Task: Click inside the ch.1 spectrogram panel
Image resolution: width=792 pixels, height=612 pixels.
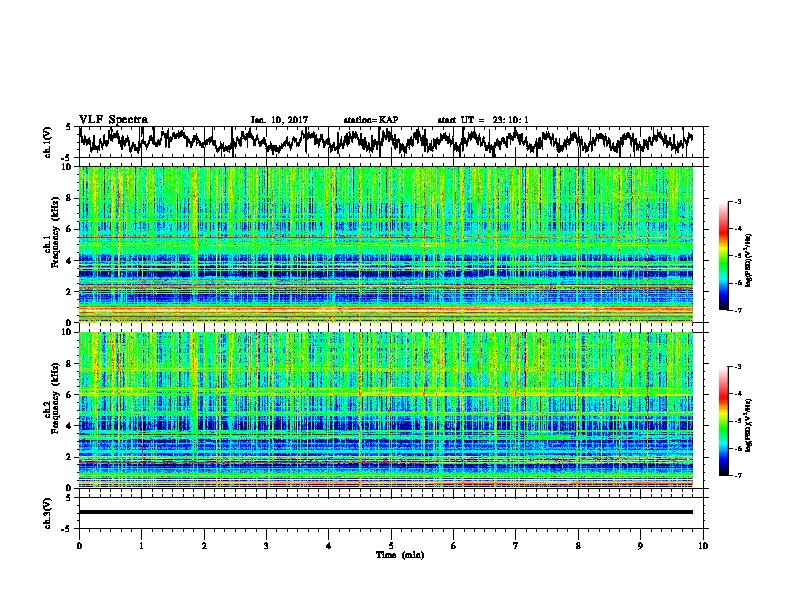Action: tap(386, 244)
